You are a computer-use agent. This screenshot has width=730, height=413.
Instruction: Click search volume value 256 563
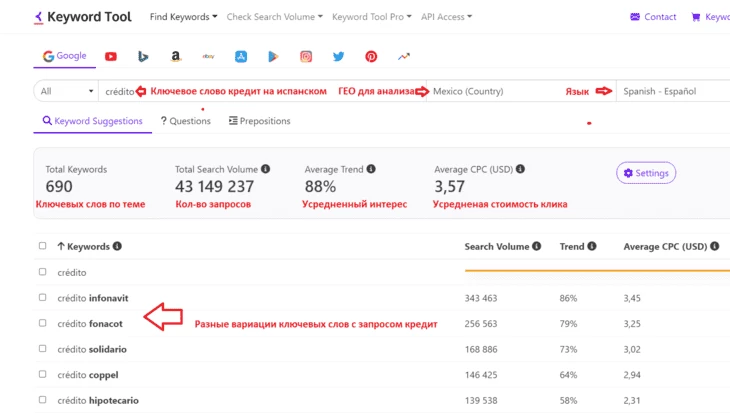click(480, 324)
